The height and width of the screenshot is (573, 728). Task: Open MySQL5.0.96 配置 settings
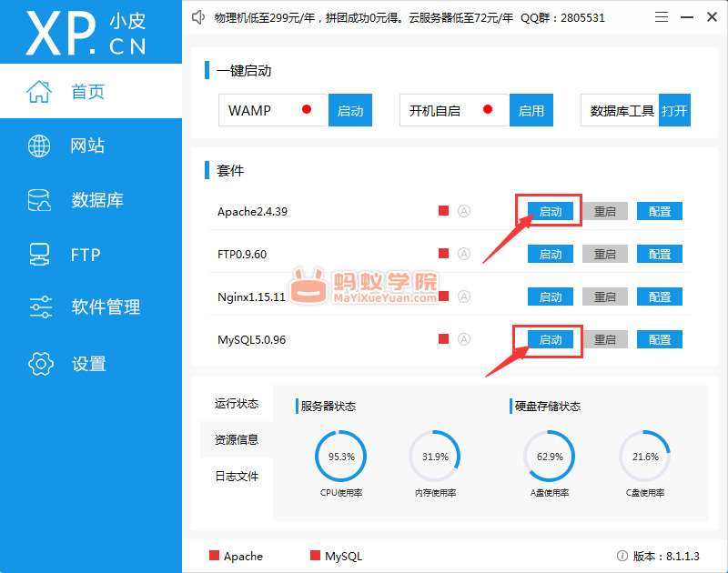[659, 339]
